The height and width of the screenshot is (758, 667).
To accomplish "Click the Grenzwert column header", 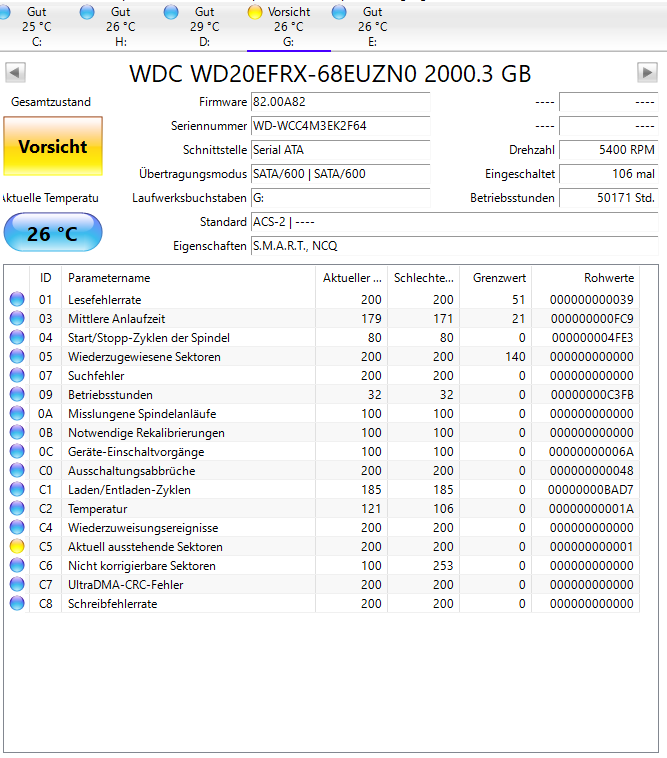I will [495, 278].
